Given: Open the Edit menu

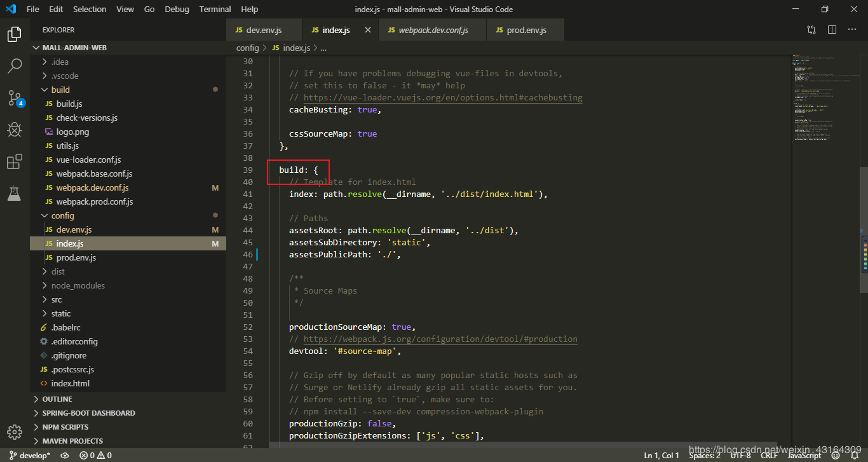Looking at the screenshot, I should click(x=56, y=9).
